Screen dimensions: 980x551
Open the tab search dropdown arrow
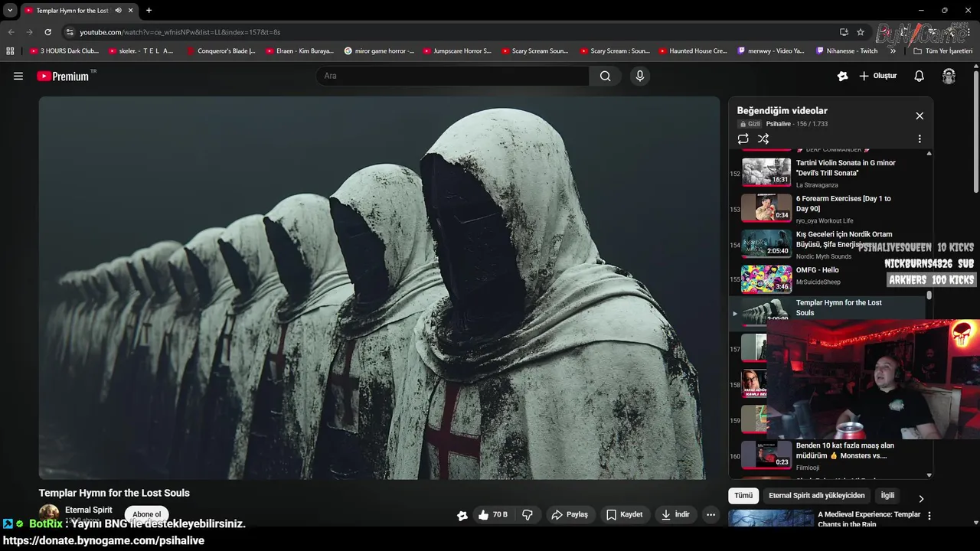coord(10,11)
